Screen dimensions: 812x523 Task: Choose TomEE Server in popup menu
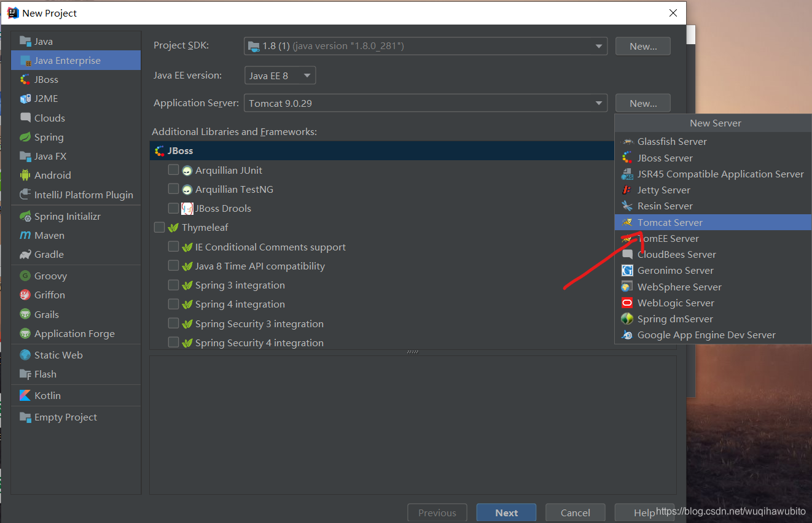tap(713, 238)
